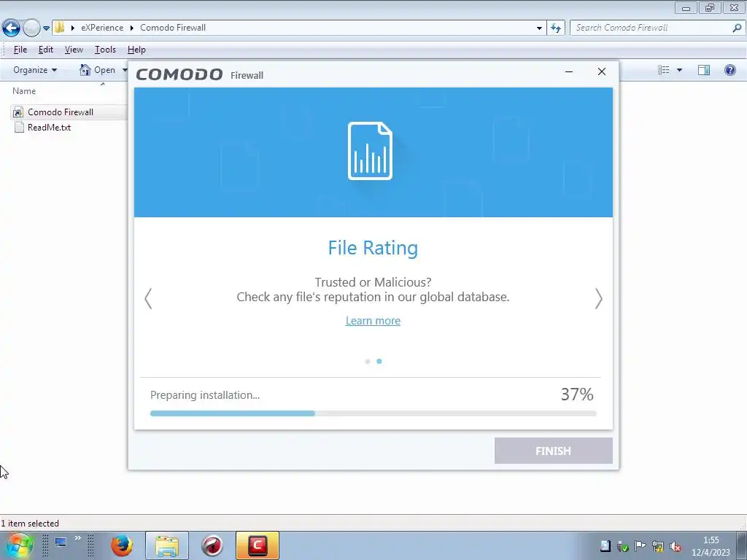Click the muted volume tray icon

676,547
